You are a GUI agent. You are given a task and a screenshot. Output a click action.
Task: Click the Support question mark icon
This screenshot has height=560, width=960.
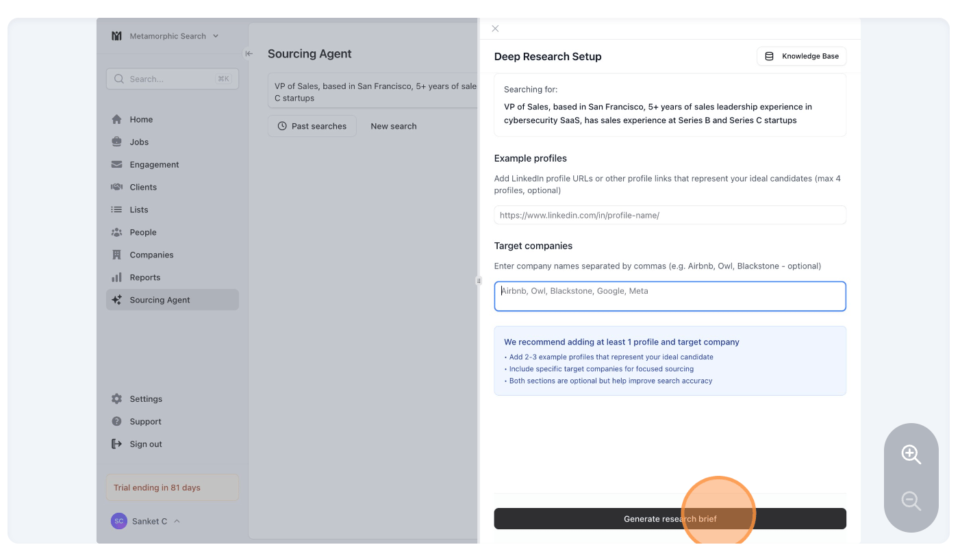[116, 421]
